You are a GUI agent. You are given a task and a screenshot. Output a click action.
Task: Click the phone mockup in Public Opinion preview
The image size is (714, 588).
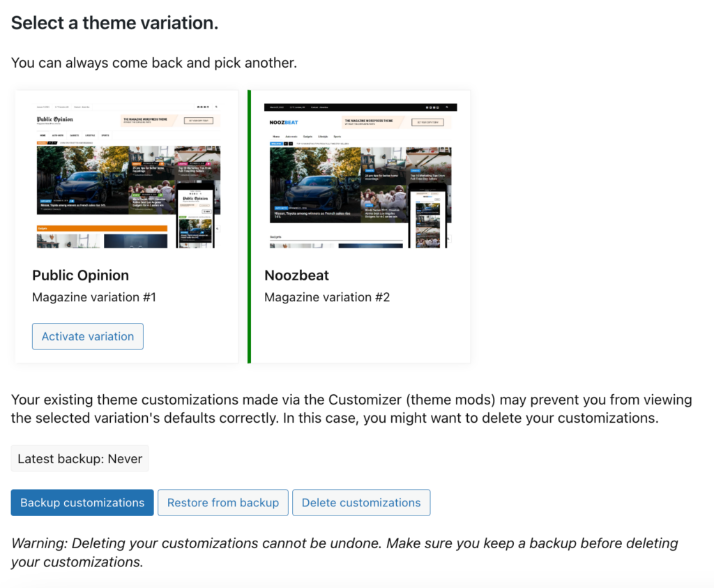(196, 216)
